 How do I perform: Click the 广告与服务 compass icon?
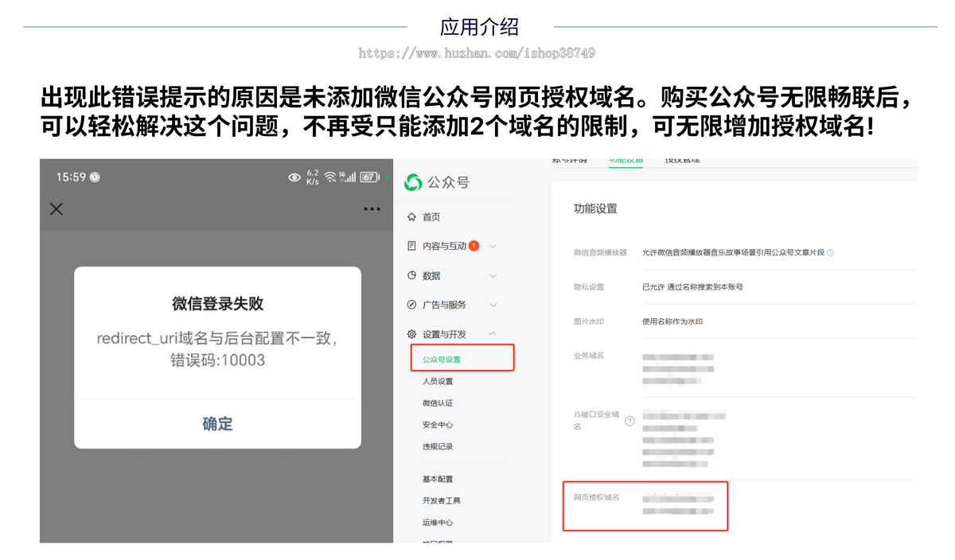[411, 305]
